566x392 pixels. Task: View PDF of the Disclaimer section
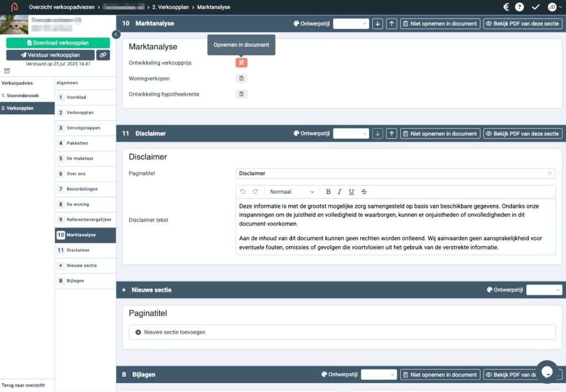click(523, 134)
